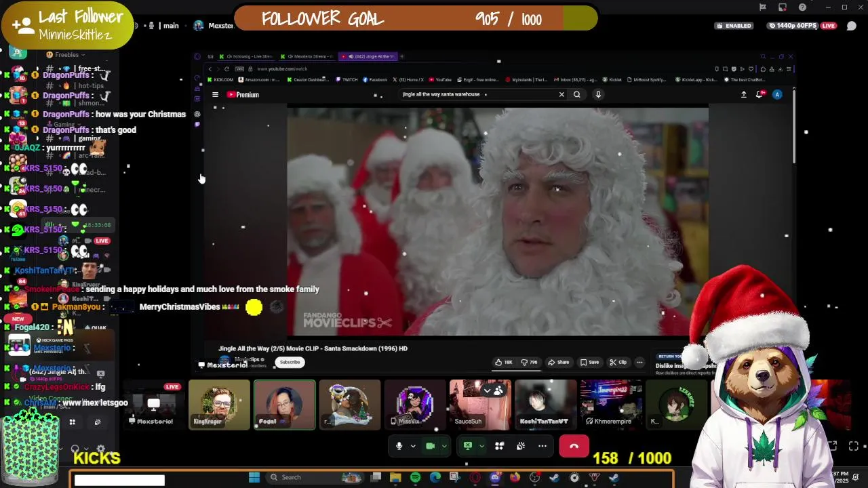Select KoshiTanTanVT participant tile
Viewport: 868px width, 488px height.
pyautogui.click(x=545, y=405)
